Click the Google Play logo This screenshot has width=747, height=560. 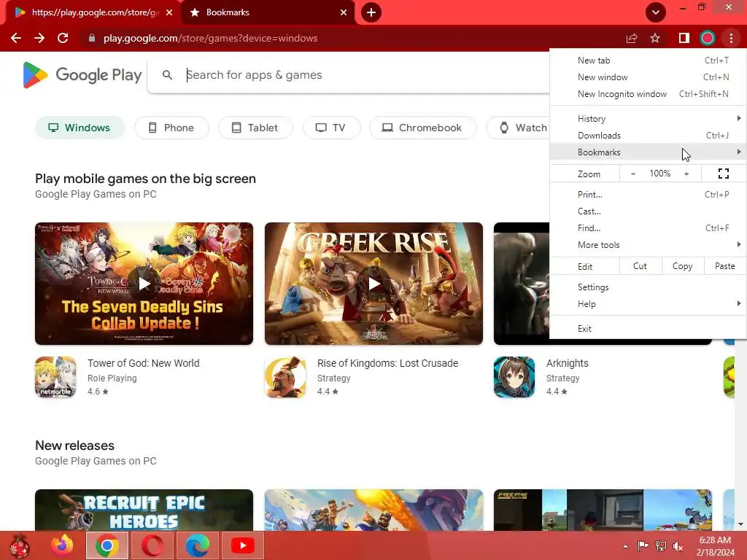tap(82, 75)
